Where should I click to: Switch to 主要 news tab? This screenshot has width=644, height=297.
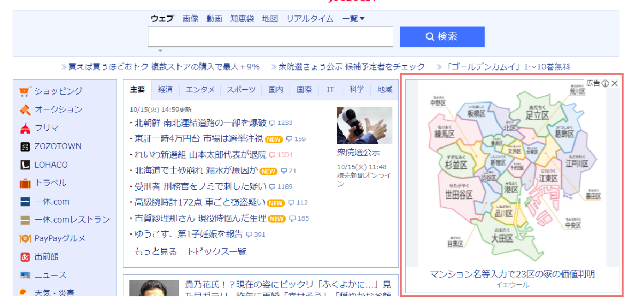pyautogui.click(x=138, y=90)
